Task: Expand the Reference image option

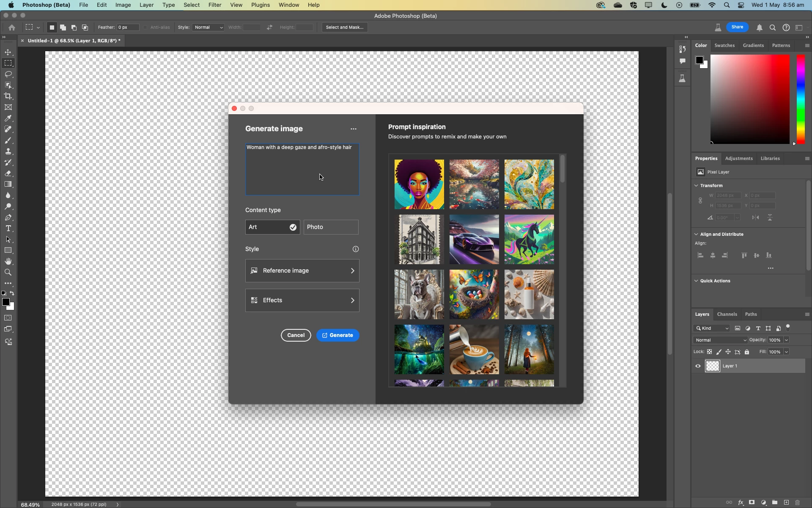Action: 302,271
